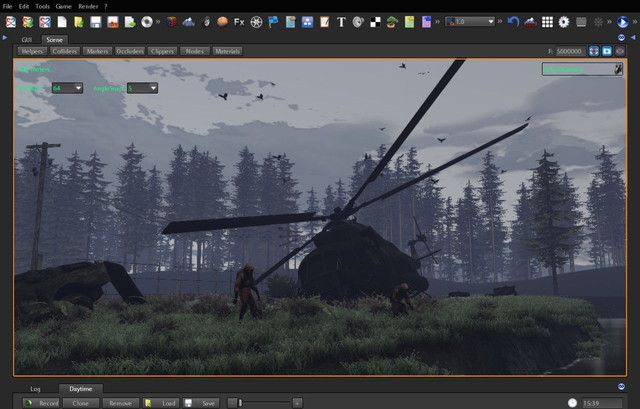Image resolution: width=640 pixels, height=409 pixels.
Task: Open the Fx effects tool
Action: click(x=239, y=21)
